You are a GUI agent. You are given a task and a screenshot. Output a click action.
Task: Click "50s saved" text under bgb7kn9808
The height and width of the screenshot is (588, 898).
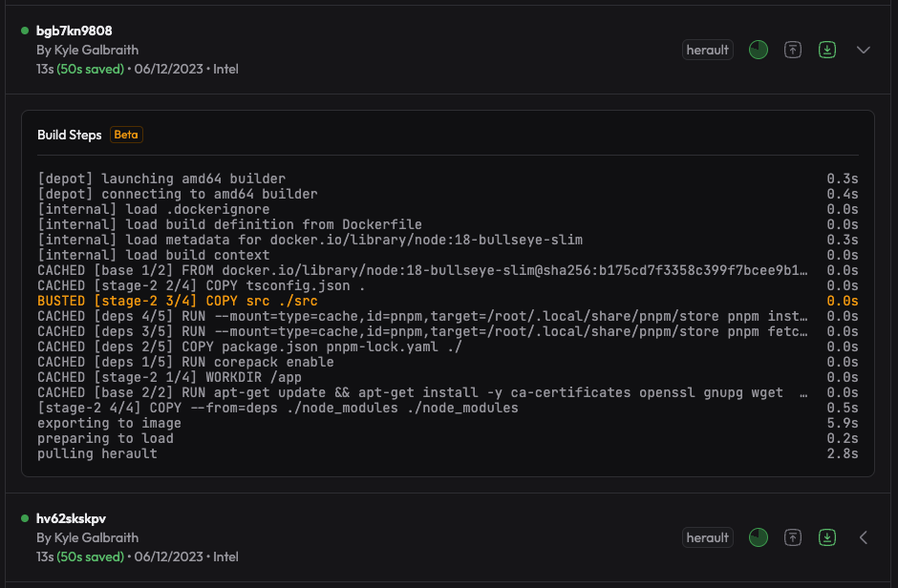point(91,69)
